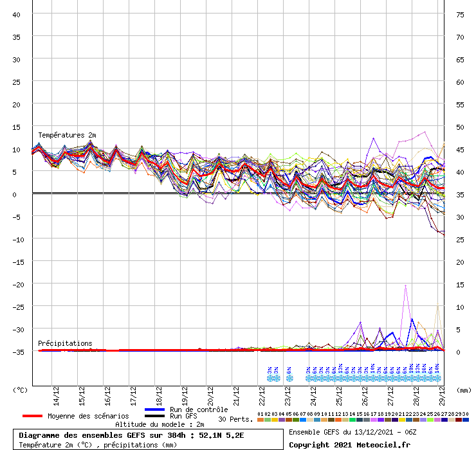Select perturbation 14 bright green swatch
The image size is (476, 450).
point(352,420)
